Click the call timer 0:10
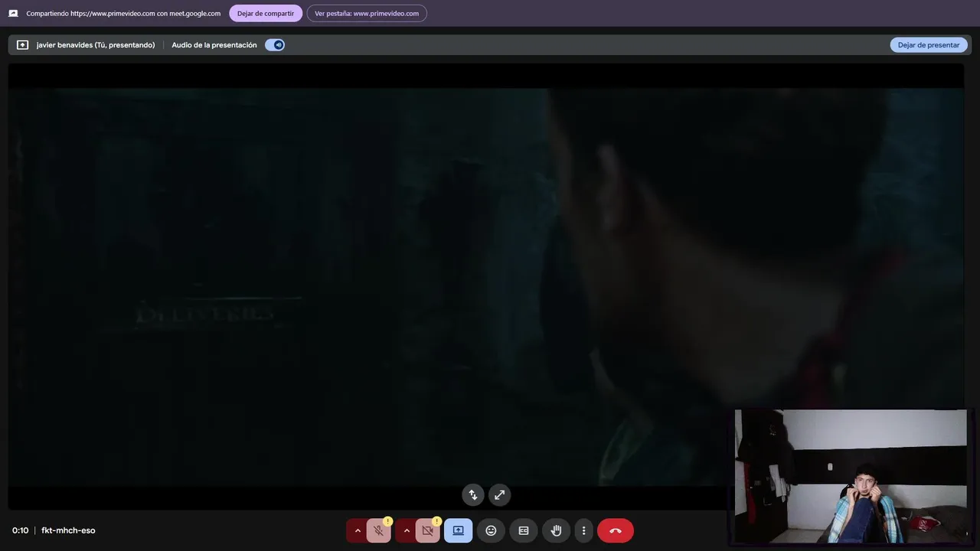980x551 pixels. point(20,530)
